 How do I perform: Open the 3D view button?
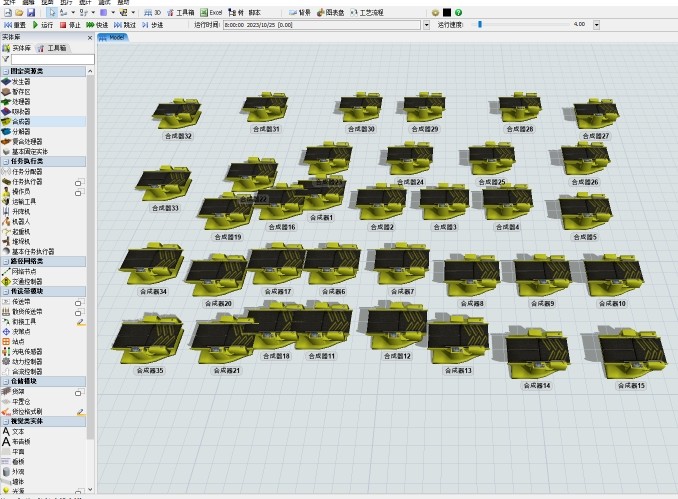coord(153,13)
